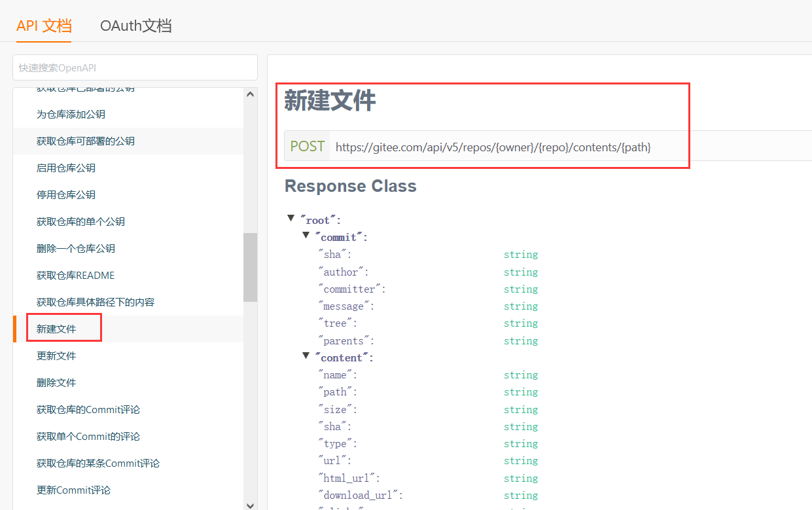Screen dimensions: 812x510
Task: Open 获取仓库的某条Commit评论 entry
Action: (98, 463)
